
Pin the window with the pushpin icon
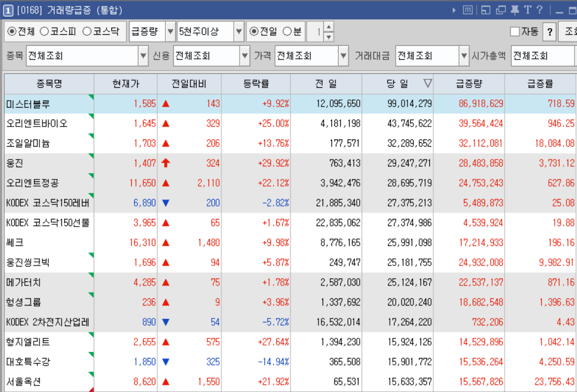pos(515,10)
